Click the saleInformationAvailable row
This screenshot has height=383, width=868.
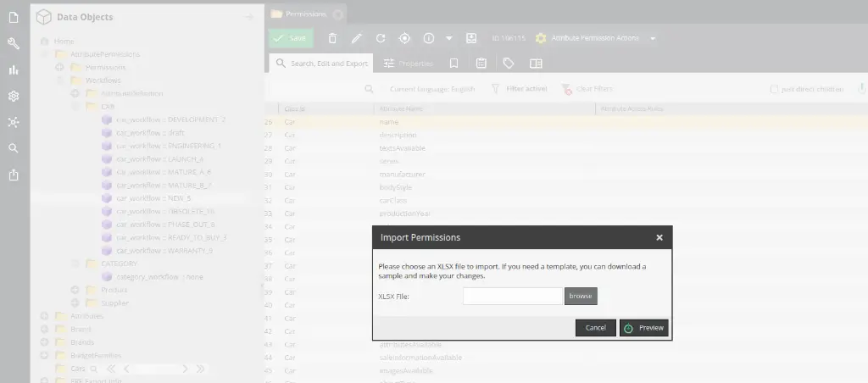point(565,358)
